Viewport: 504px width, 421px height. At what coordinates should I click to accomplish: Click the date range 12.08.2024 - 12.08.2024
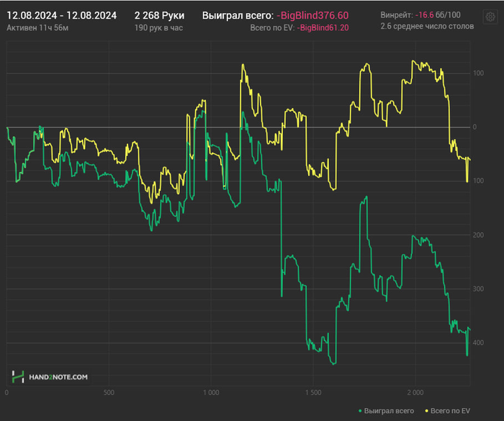pos(62,15)
